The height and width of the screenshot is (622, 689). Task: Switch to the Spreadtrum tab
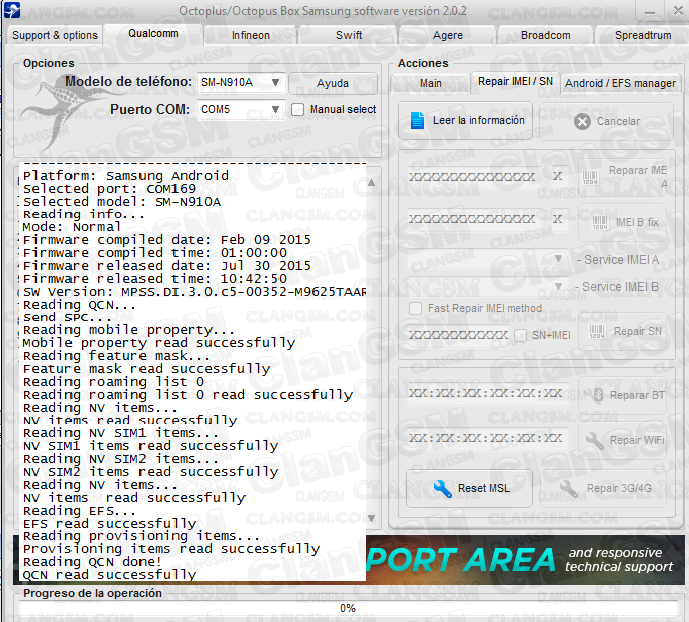(643, 35)
